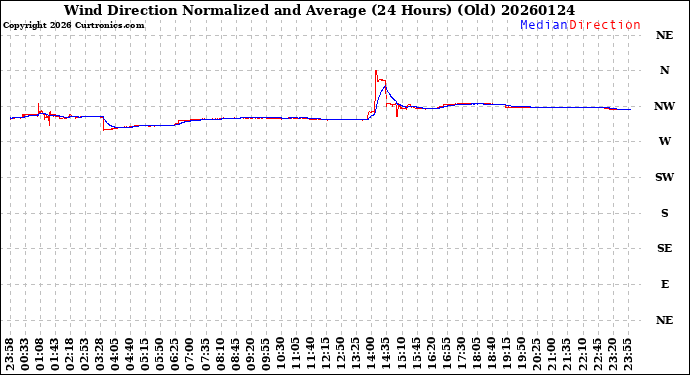Click the 16:20 time label
Image resolution: width=690 pixels, height=375 pixels.
pos(431,355)
